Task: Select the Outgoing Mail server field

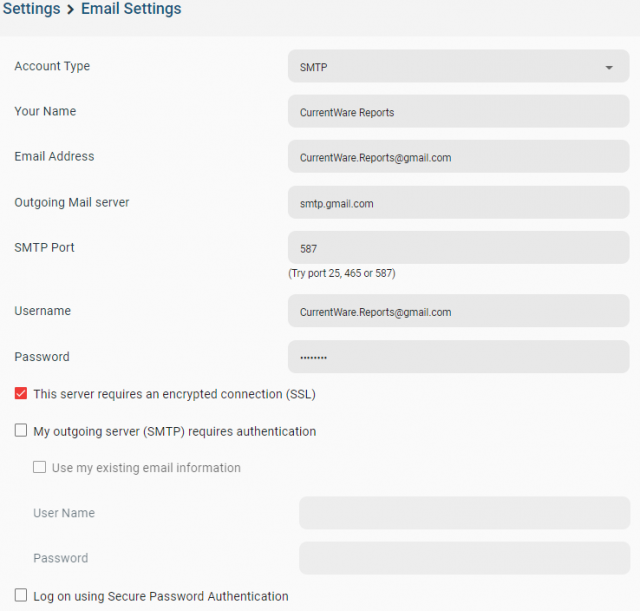Action: (458, 202)
